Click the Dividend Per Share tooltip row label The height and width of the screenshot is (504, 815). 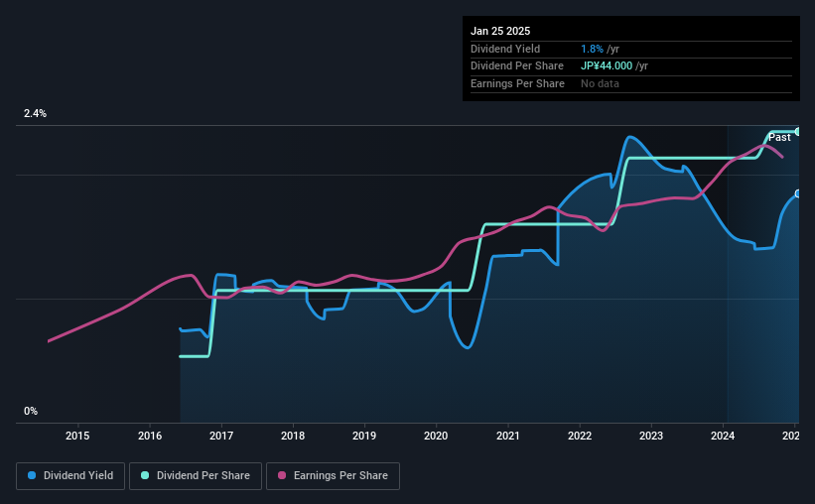[x=516, y=66]
